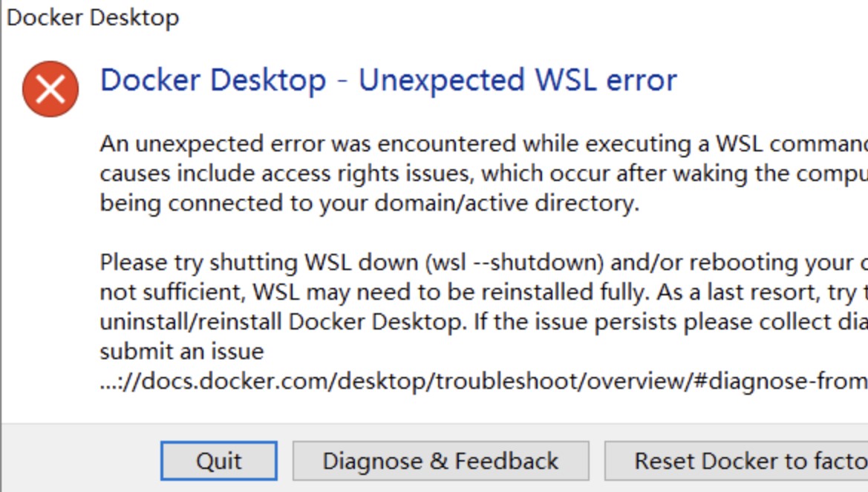Click the gray footer panel beside Quit

81,459
